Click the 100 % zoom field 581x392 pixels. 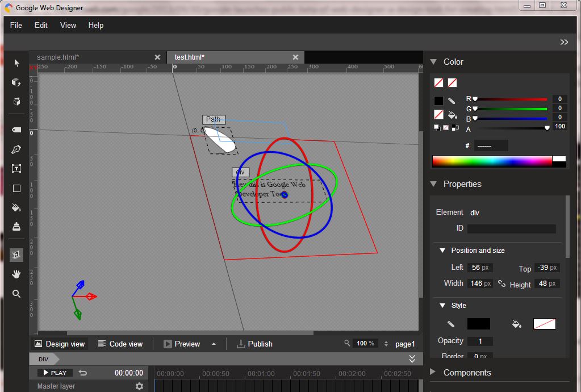tap(366, 344)
